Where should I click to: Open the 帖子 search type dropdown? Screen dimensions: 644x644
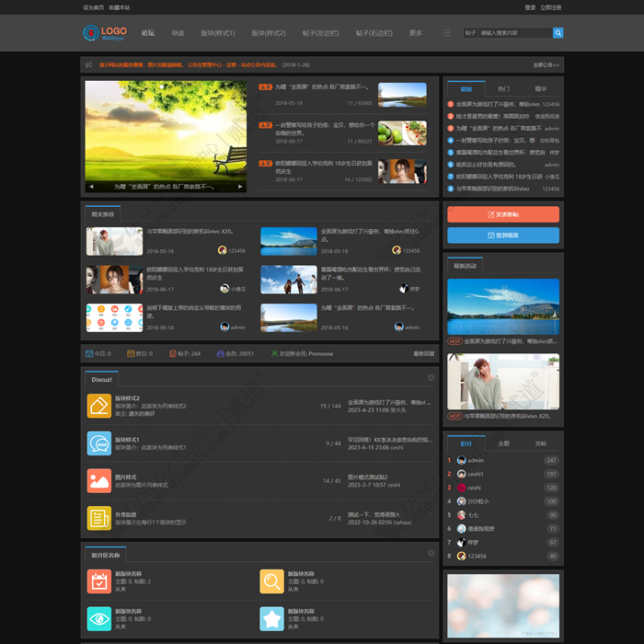pos(471,33)
